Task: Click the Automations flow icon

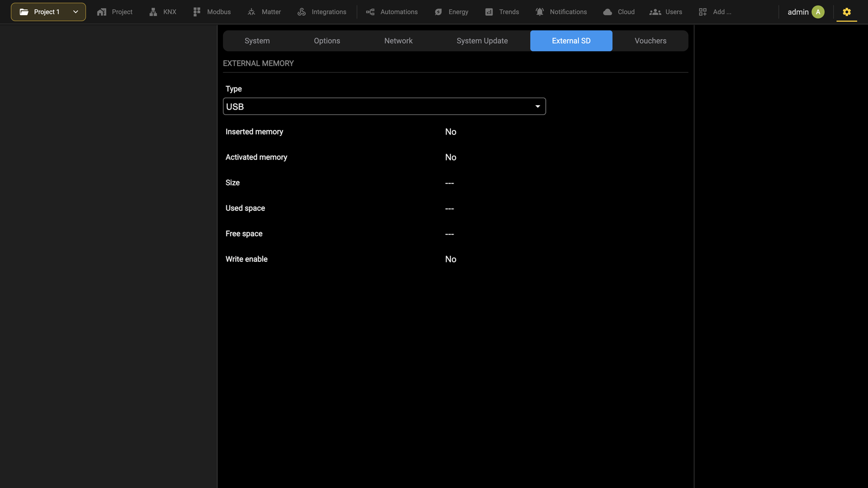Action: click(370, 12)
